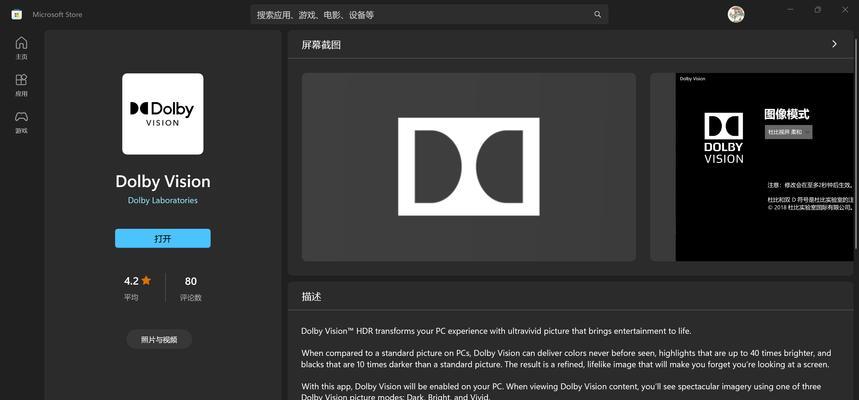Click the 描述 description heading
The height and width of the screenshot is (400, 859).
tap(311, 297)
